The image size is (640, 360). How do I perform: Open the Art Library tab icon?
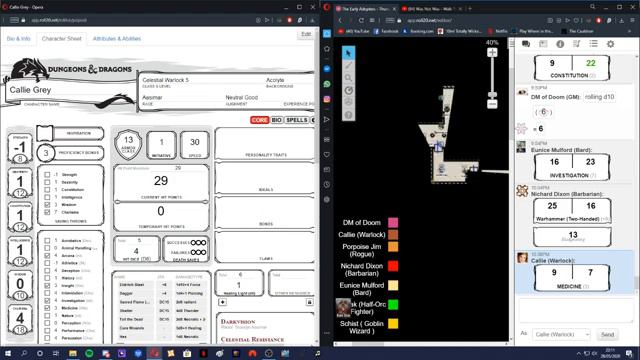[543, 44]
